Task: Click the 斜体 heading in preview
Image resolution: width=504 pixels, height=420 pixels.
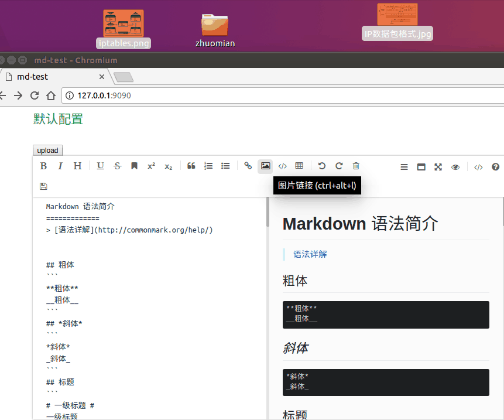Action: 296,349
